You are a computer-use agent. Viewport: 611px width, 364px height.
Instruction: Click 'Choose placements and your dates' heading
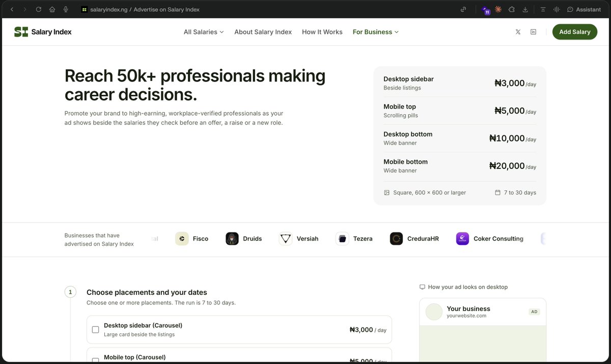(x=147, y=292)
